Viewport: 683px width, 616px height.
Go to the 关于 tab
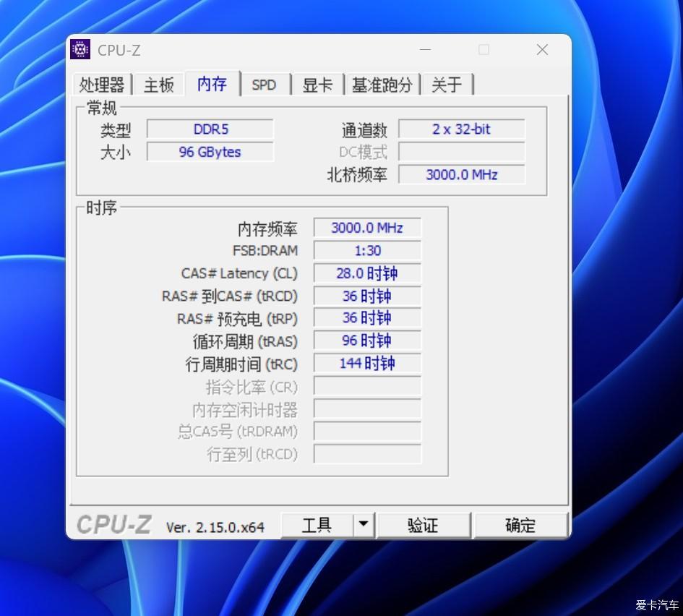[447, 84]
